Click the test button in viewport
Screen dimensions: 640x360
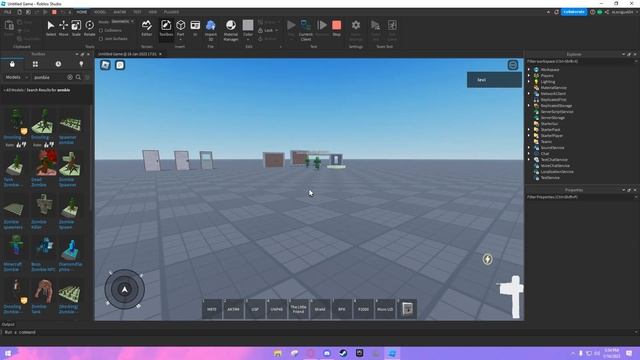click(494, 80)
